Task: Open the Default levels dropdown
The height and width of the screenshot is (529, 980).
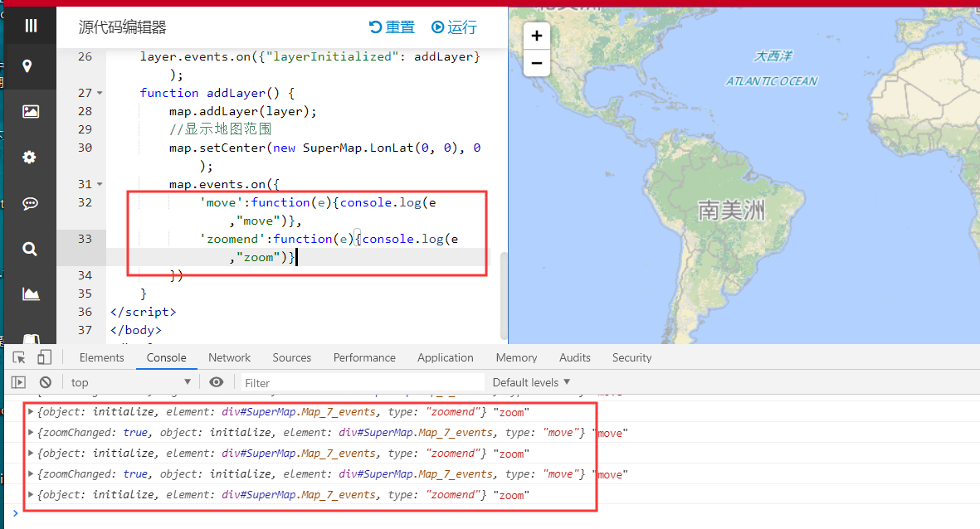Action: [x=531, y=382]
